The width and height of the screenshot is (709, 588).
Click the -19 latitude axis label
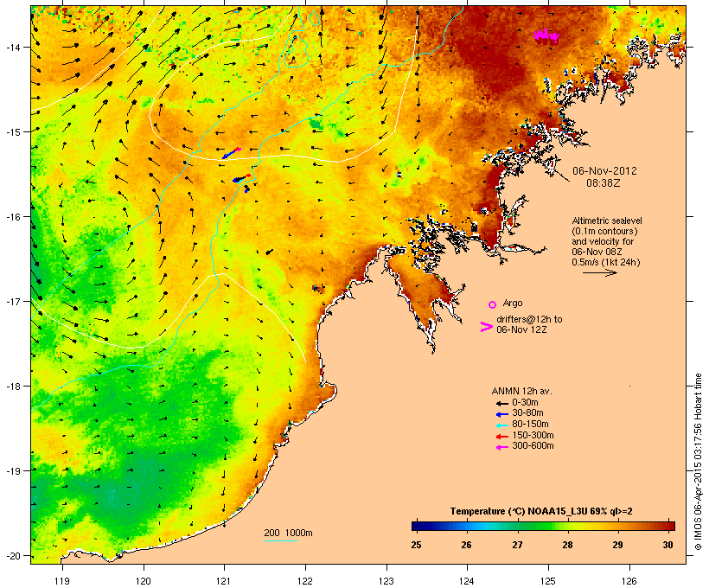(13, 471)
